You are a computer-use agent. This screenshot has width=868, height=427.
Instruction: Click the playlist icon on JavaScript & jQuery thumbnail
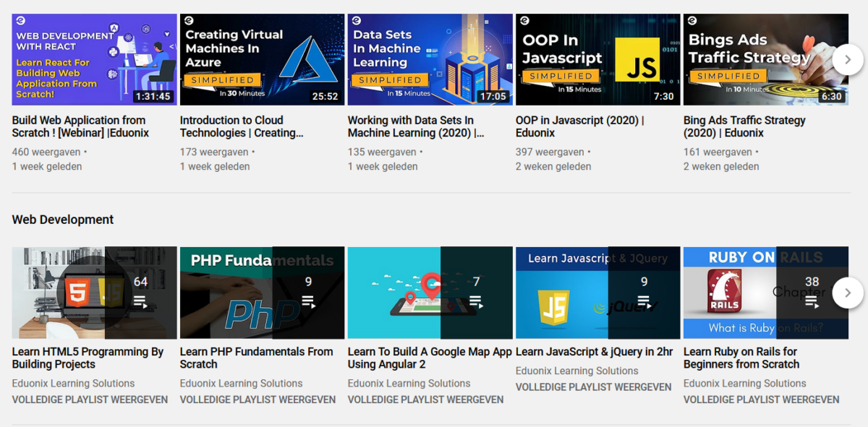click(644, 301)
